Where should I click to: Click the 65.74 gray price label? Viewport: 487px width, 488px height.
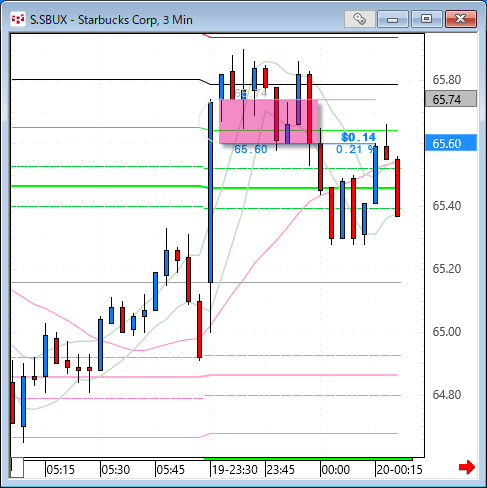click(x=451, y=99)
